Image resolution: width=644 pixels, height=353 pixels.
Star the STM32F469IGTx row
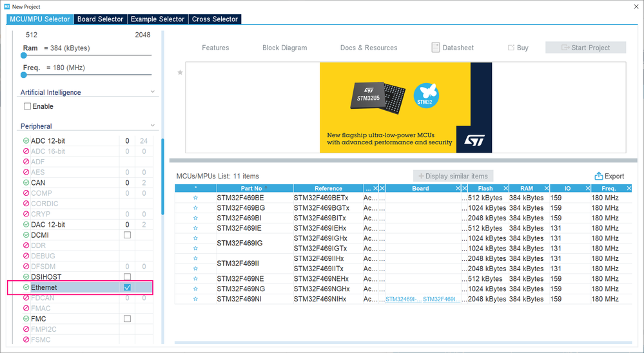click(x=195, y=249)
